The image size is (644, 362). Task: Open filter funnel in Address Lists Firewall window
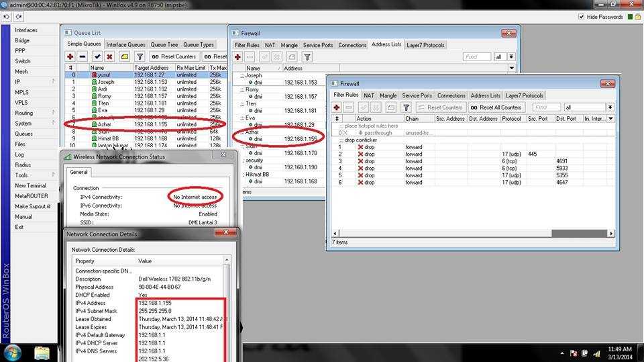(x=307, y=57)
